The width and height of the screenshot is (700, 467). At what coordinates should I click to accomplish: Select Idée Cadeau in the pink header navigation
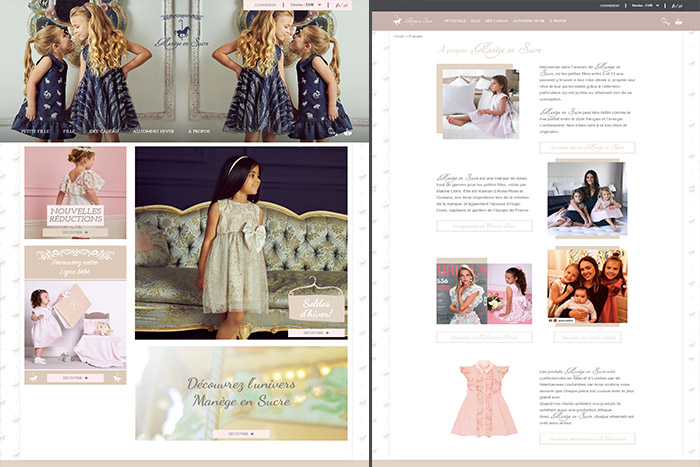tap(496, 21)
